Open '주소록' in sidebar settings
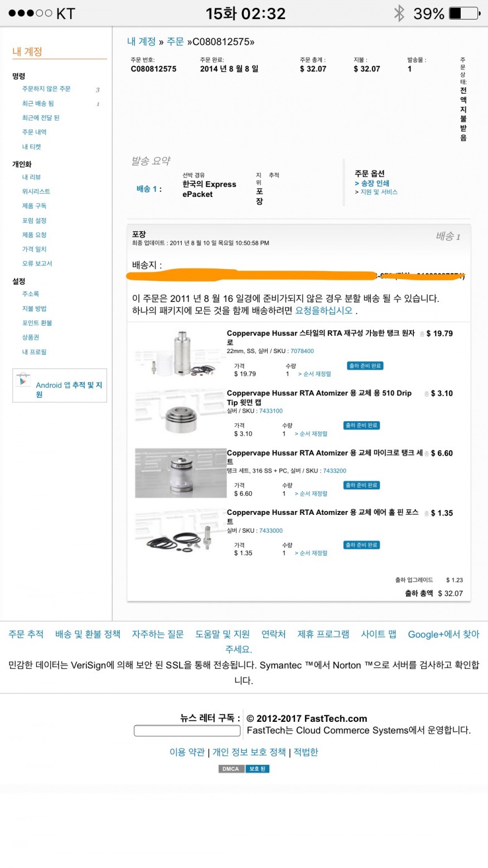The width and height of the screenshot is (488, 868). click(31, 293)
